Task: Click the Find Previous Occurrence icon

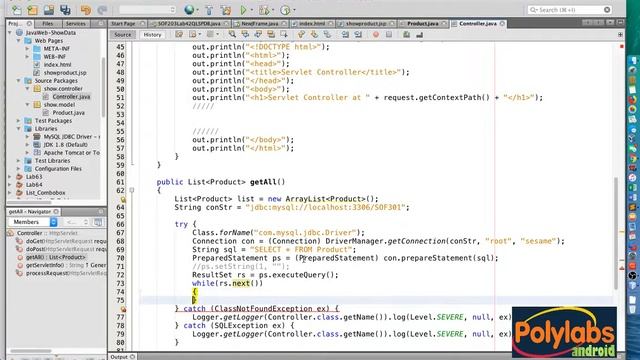Action: coord(245,35)
